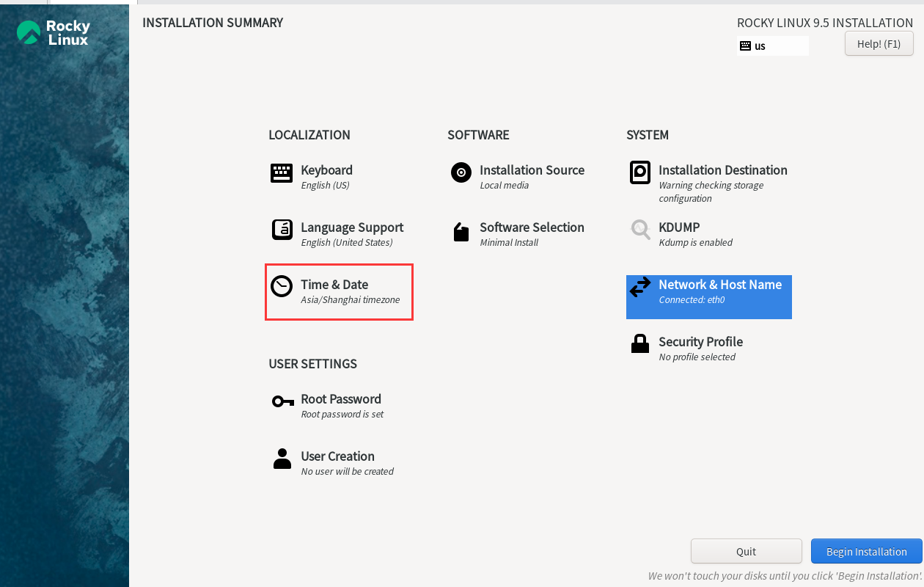Viewport: 924px width, 587px height.
Task: Click 'Local media' status text
Action: point(504,186)
